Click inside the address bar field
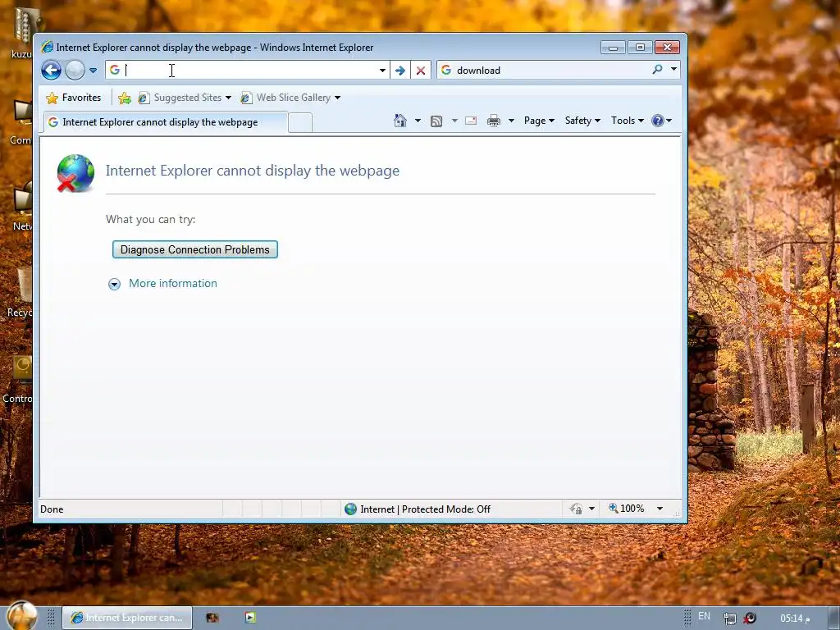 click(249, 71)
